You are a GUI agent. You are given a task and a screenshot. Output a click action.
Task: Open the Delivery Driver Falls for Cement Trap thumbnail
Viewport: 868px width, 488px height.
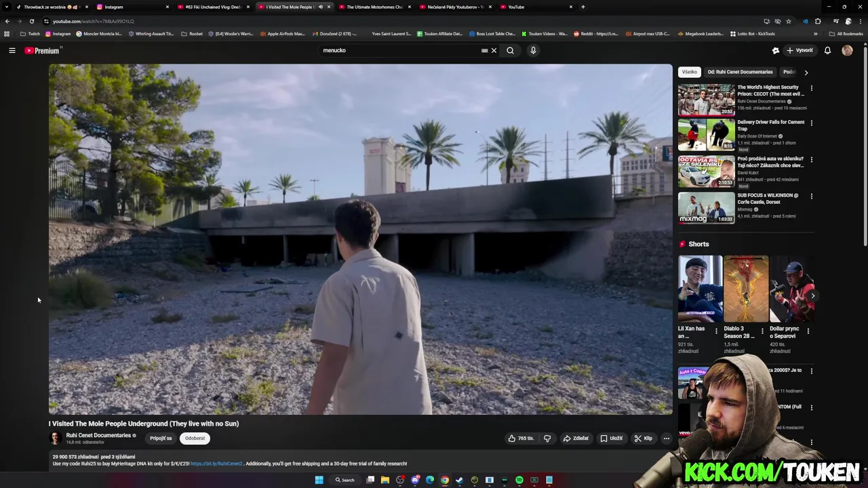pyautogui.click(x=706, y=135)
